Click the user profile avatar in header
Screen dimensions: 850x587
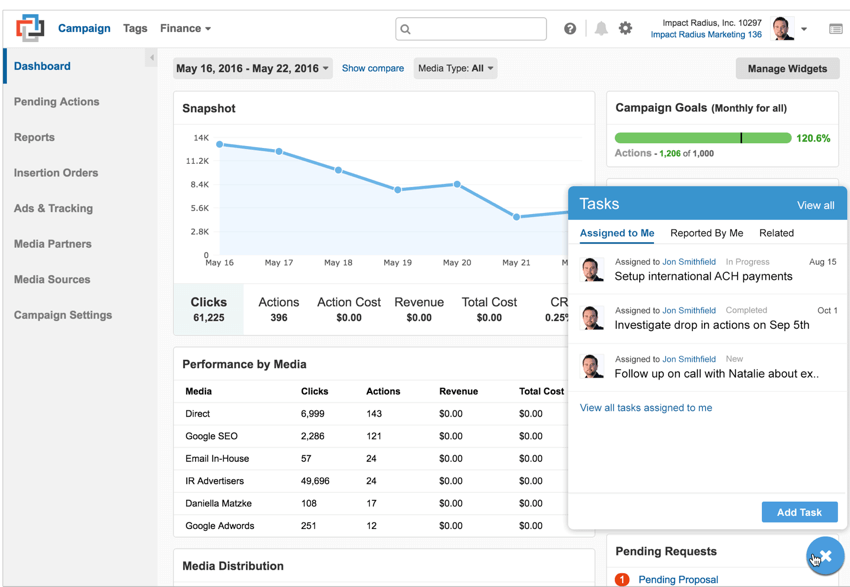pyautogui.click(x=783, y=29)
